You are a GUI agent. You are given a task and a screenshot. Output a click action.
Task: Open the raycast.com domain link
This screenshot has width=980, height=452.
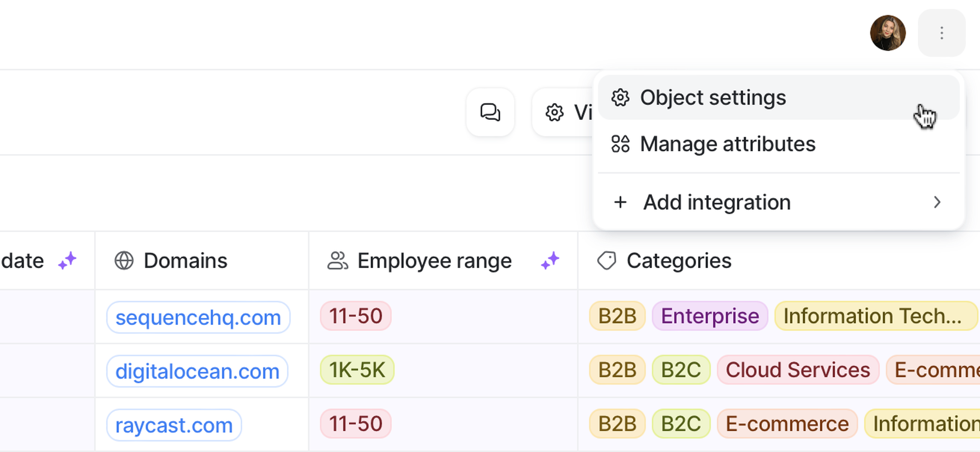[x=174, y=425]
